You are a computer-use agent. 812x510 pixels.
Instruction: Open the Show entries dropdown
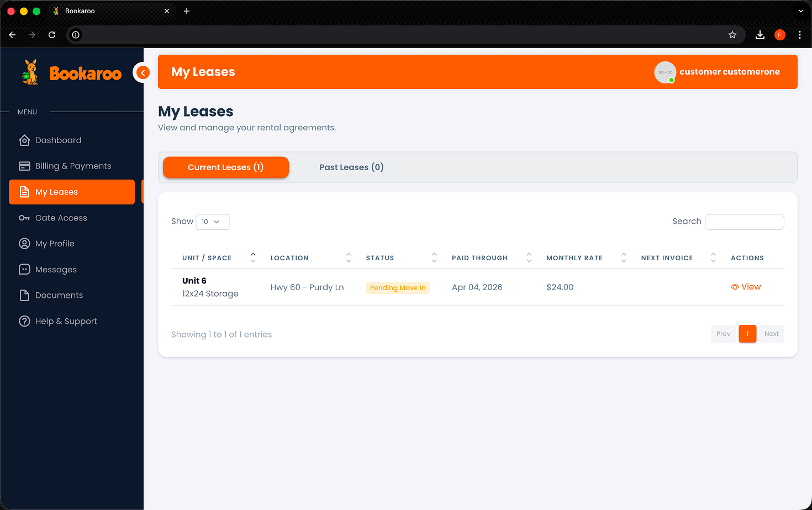[213, 222]
